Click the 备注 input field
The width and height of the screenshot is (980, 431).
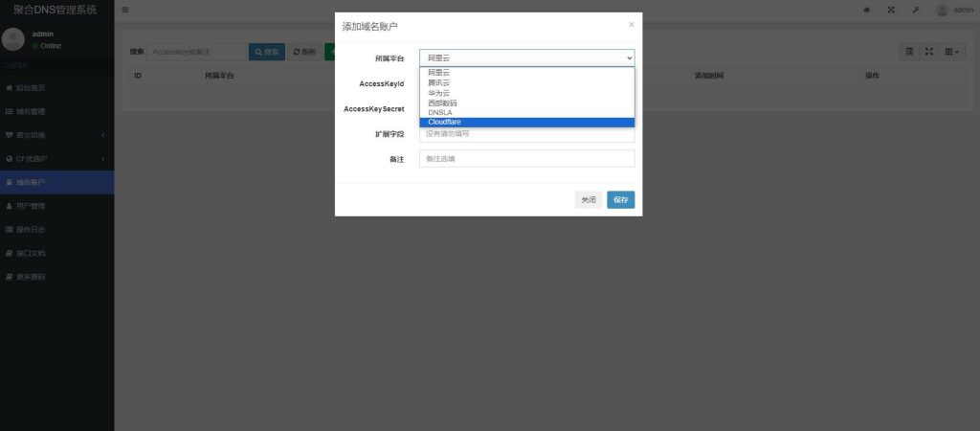(x=527, y=159)
